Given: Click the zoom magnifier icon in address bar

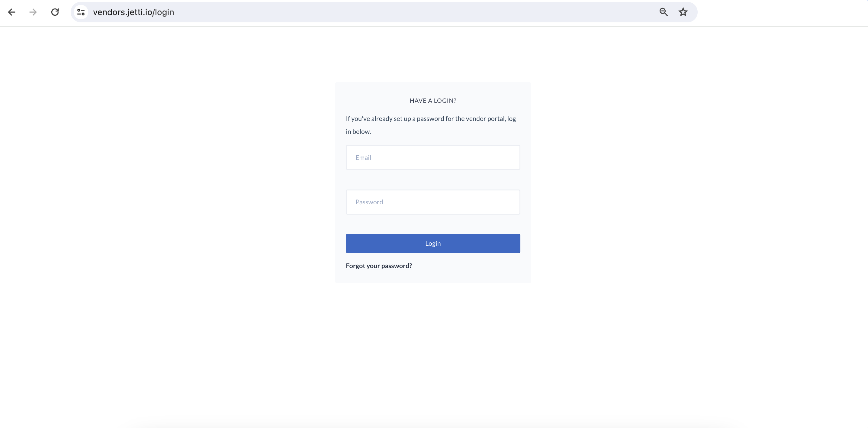Looking at the screenshot, I should 664,12.
